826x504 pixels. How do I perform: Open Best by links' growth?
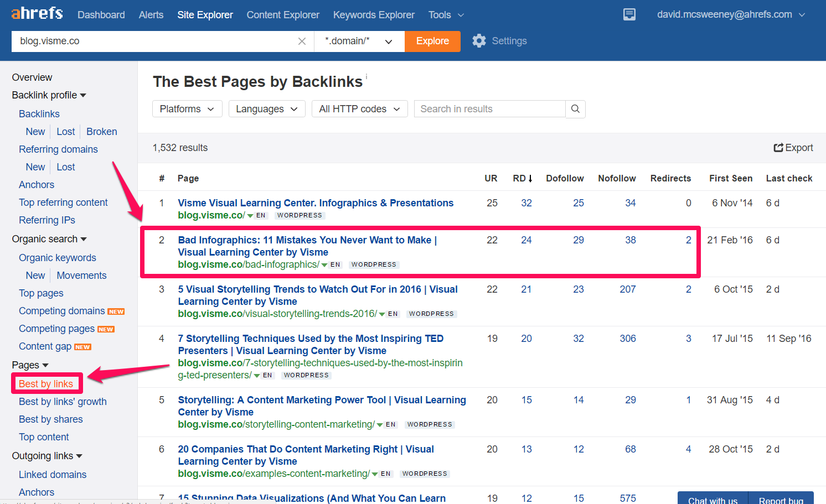click(x=63, y=402)
